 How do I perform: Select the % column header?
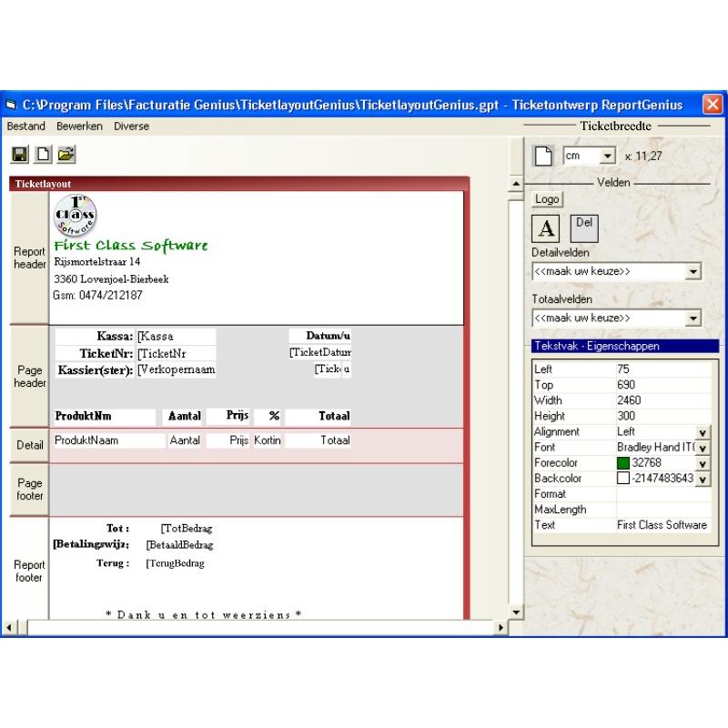tap(268, 416)
